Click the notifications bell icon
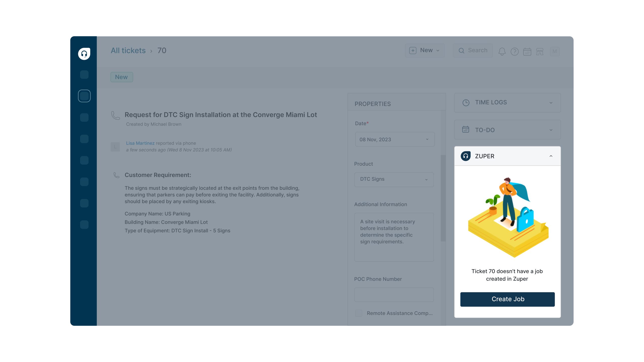 (x=502, y=51)
